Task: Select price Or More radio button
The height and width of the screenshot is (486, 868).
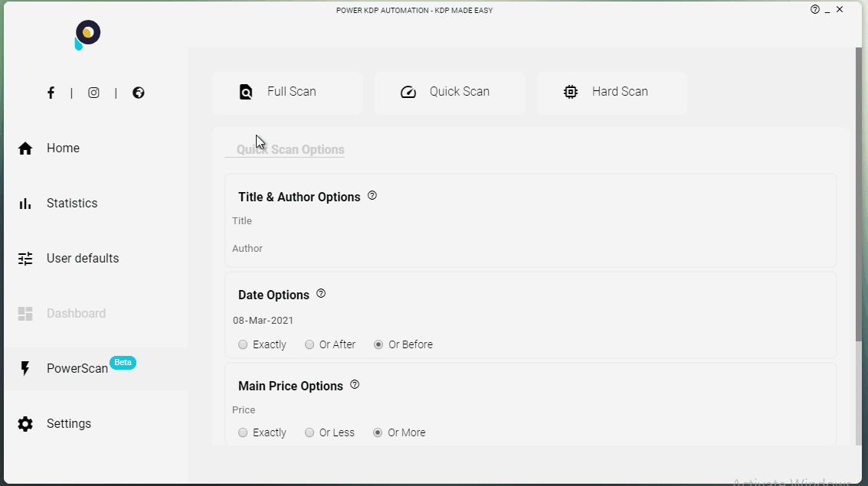Action: click(378, 432)
